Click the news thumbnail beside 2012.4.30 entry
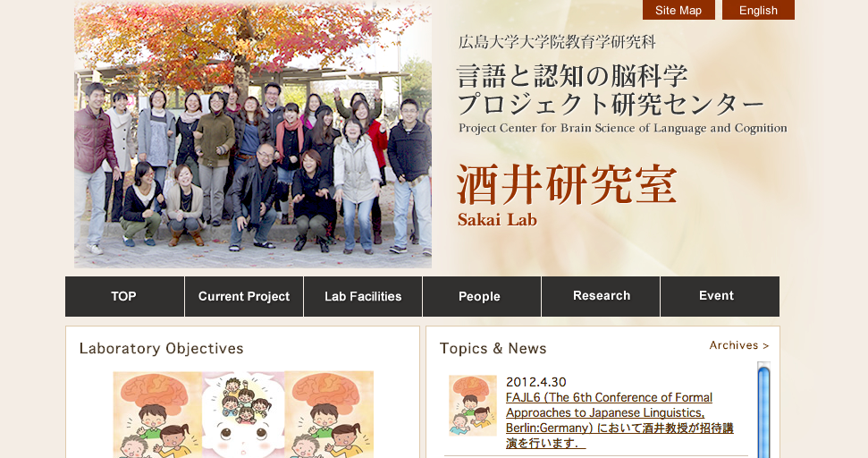This screenshot has height=458, width=868. (473, 405)
